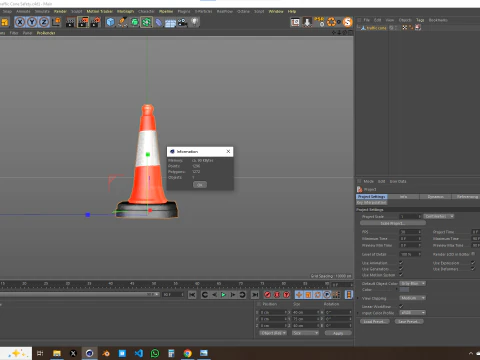The height and width of the screenshot is (360, 480).
Task: Click Render to Picture Viewer icon
Action: (x=83, y=22)
